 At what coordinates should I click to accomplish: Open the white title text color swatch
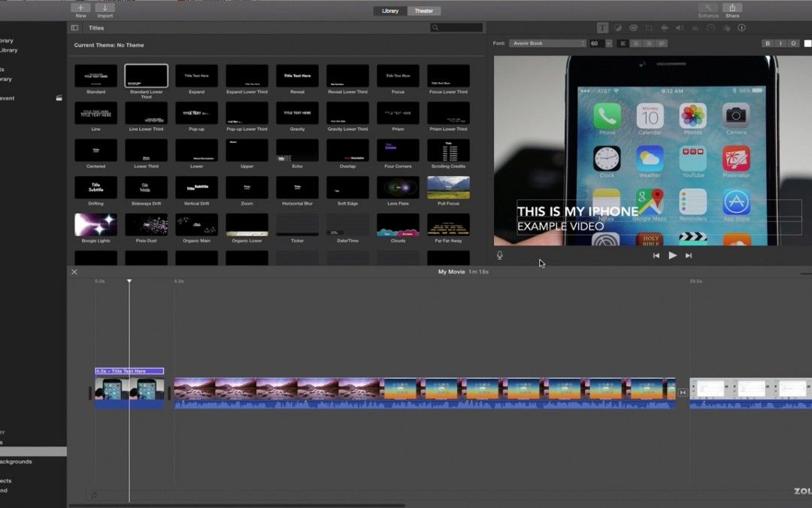(x=807, y=44)
